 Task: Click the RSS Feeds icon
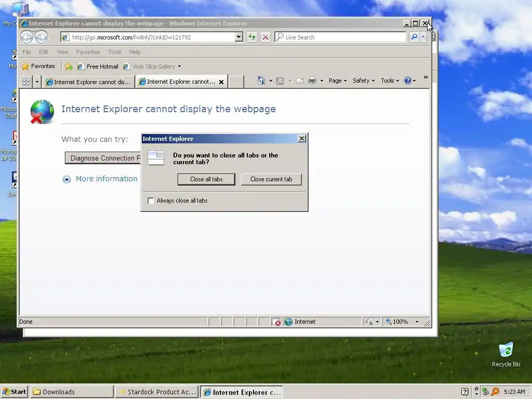(x=280, y=81)
